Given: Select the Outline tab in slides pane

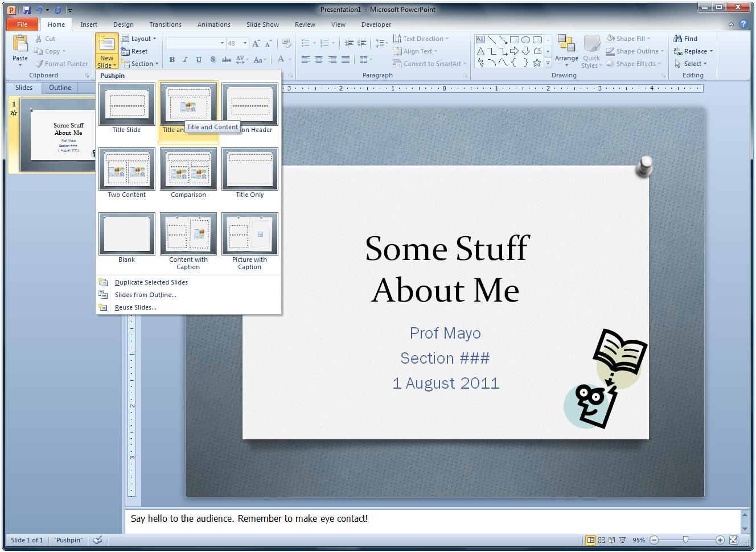Looking at the screenshot, I should pos(59,87).
